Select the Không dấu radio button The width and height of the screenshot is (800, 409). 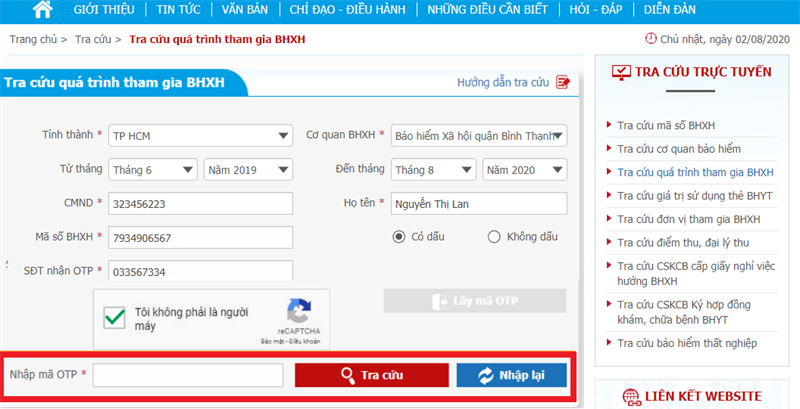[494, 237]
